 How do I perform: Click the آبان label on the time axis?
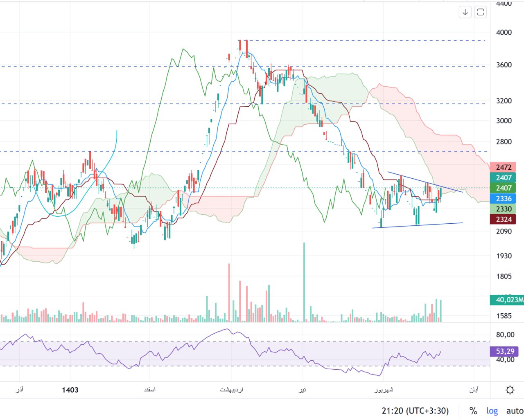pos(474,390)
